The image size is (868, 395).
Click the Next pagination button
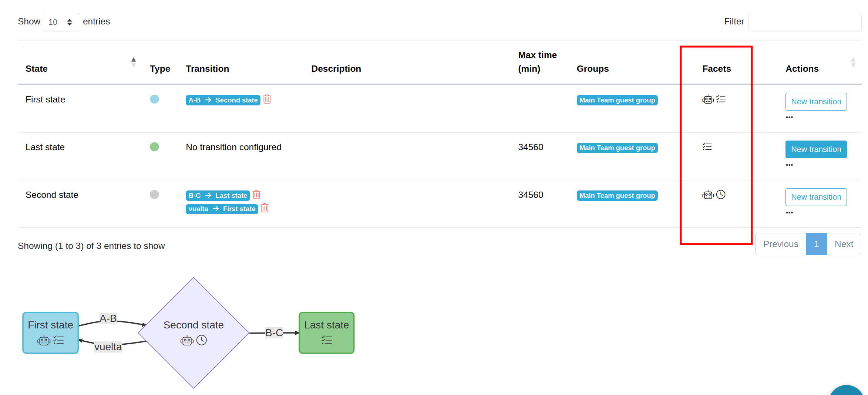tap(844, 244)
